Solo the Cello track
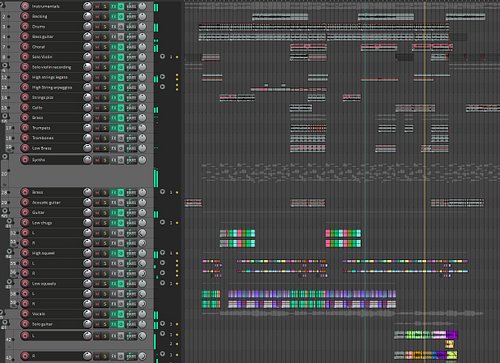This screenshot has height=363, width=500. tap(105, 107)
